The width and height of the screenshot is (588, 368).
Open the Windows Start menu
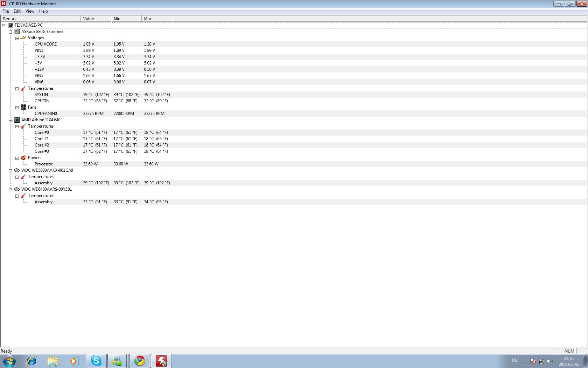coord(9,361)
